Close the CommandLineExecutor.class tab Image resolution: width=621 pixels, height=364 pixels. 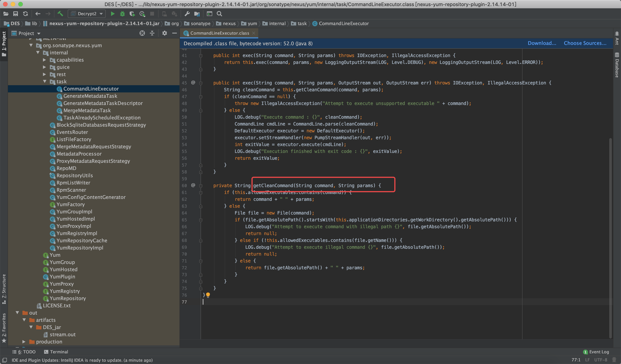pyautogui.click(x=254, y=33)
